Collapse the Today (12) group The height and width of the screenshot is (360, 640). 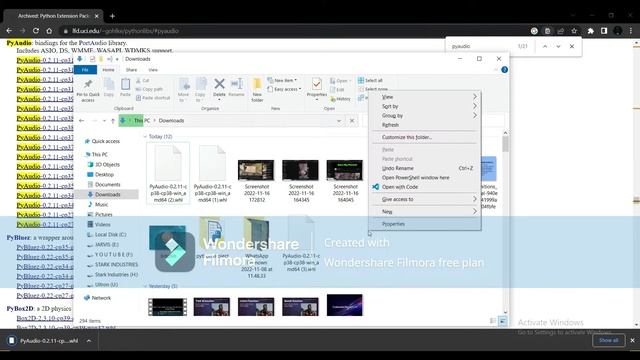click(145, 136)
